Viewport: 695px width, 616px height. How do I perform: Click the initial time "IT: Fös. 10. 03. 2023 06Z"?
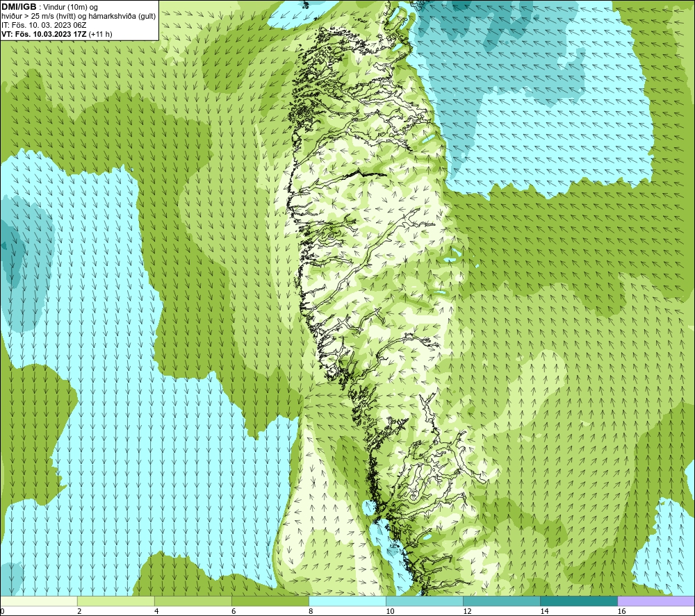(44, 25)
